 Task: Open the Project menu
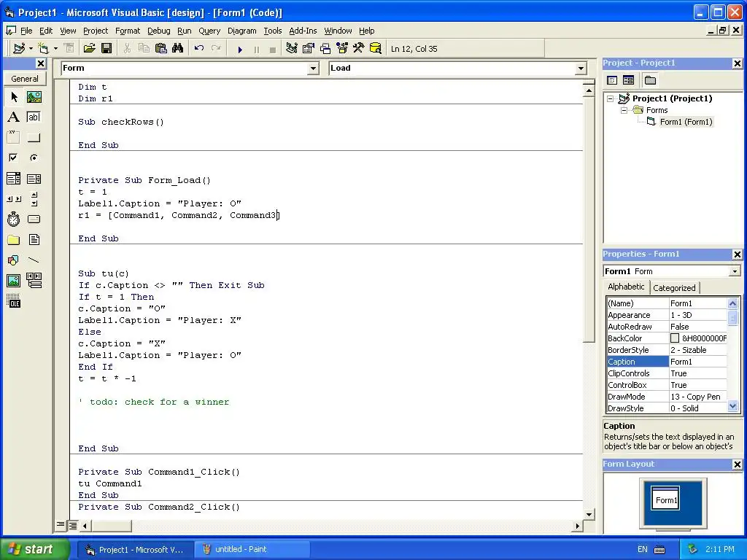[96, 31]
